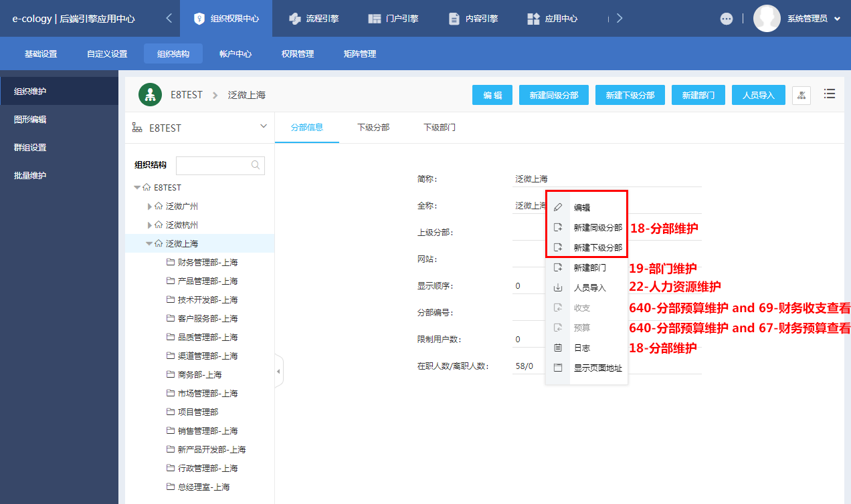The height and width of the screenshot is (504, 851).
Task: Click the 新建下级分部 toolbar button
Action: [x=630, y=96]
